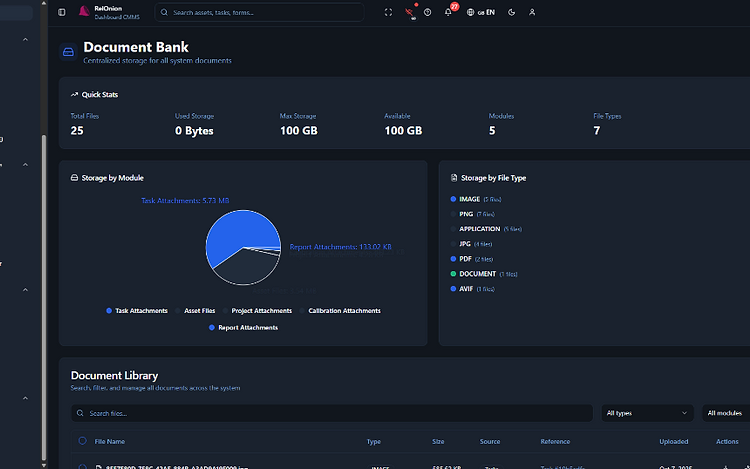Toggle Project Attachments legend item
Screen dimensions: 750x469
[257, 311]
